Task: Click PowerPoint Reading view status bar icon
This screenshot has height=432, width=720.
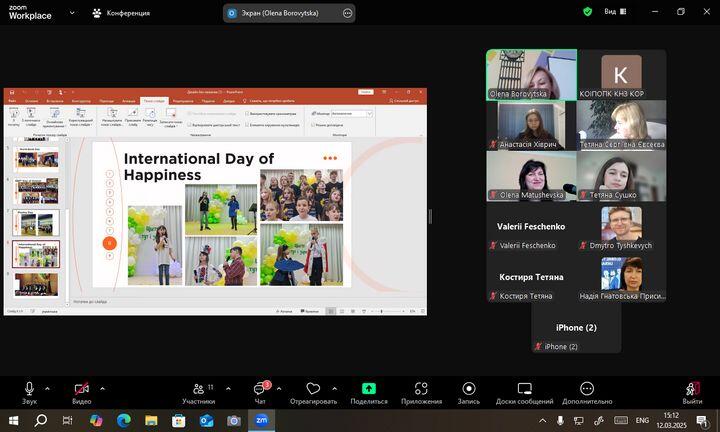Action: [x=353, y=311]
